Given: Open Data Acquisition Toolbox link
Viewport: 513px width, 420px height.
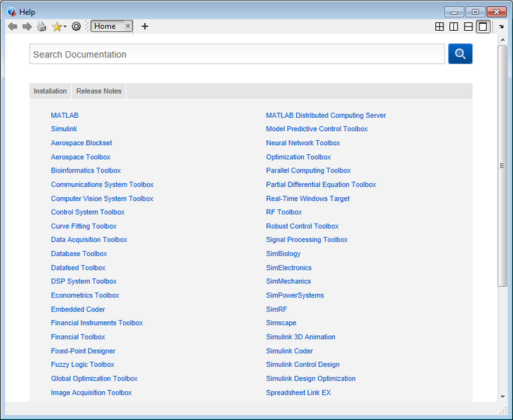Looking at the screenshot, I should coord(89,240).
